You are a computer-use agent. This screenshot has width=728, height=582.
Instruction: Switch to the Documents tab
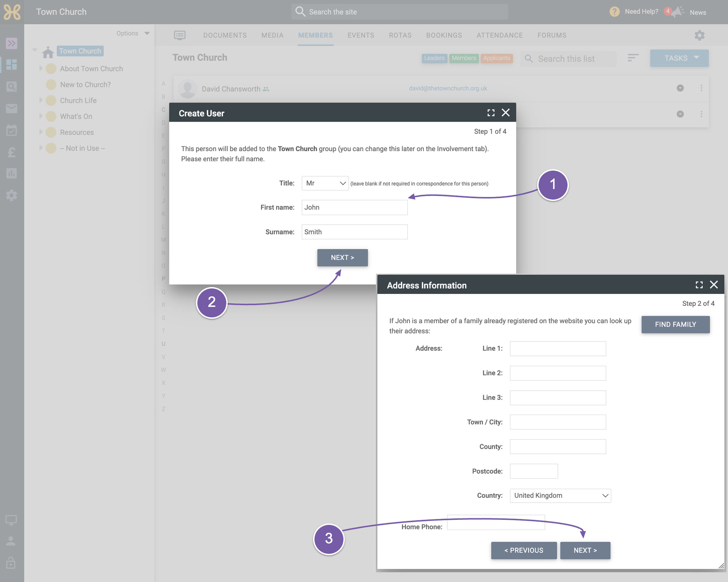tap(225, 35)
